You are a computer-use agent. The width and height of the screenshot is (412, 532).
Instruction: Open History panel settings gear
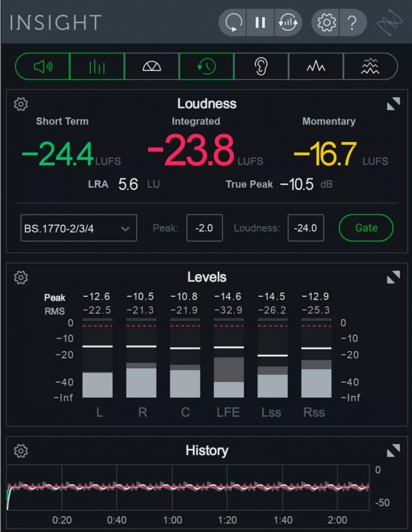tap(21, 451)
